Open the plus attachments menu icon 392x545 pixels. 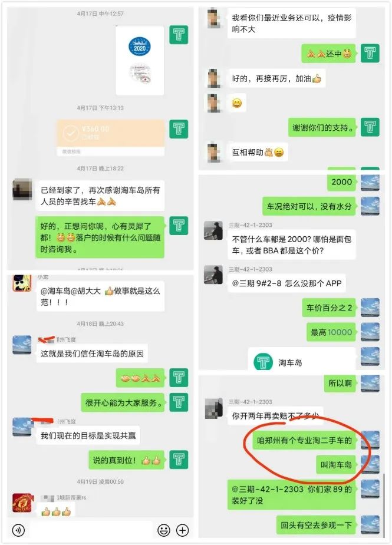click(183, 530)
